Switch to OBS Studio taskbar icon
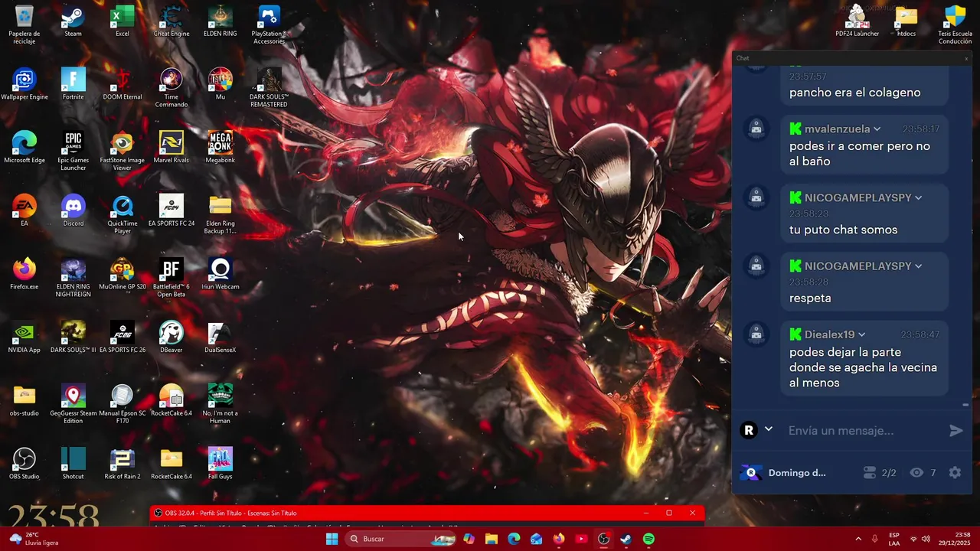This screenshot has height=551, width=980. coord(603,539)
